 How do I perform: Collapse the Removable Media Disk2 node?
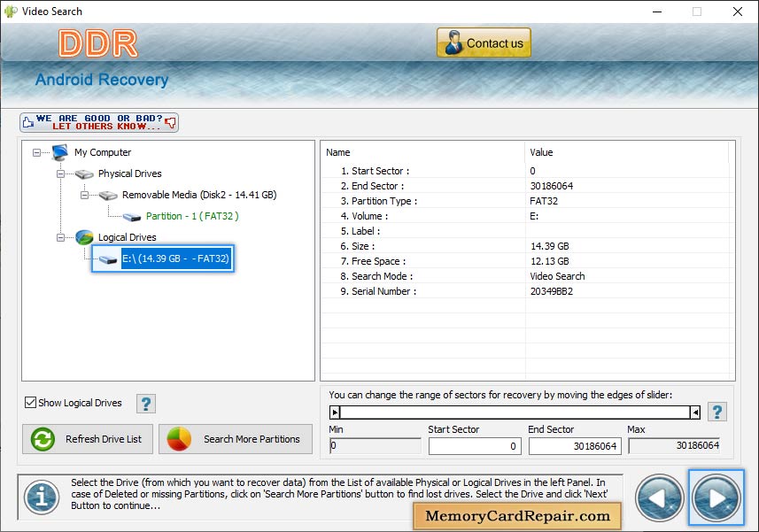84,195
